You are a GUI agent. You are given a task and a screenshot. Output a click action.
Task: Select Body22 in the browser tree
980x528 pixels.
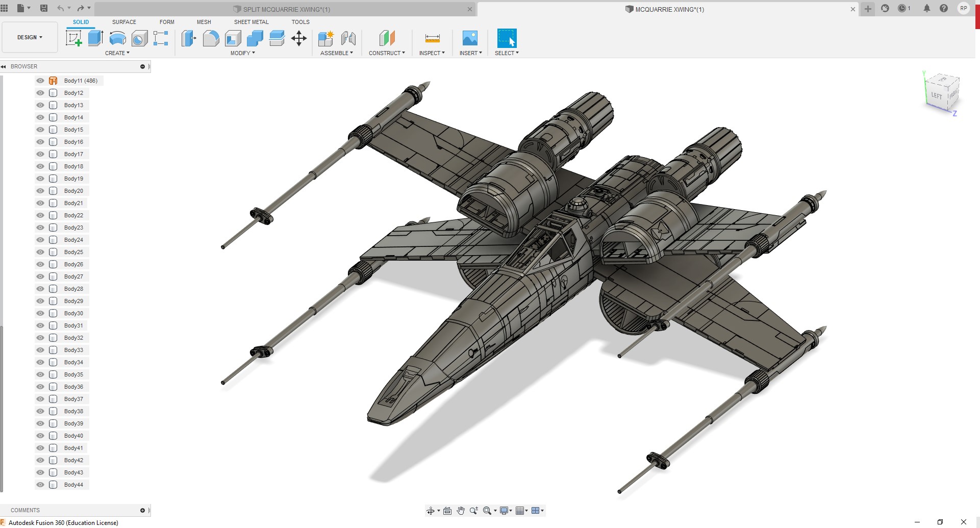[x=73, y=215]
